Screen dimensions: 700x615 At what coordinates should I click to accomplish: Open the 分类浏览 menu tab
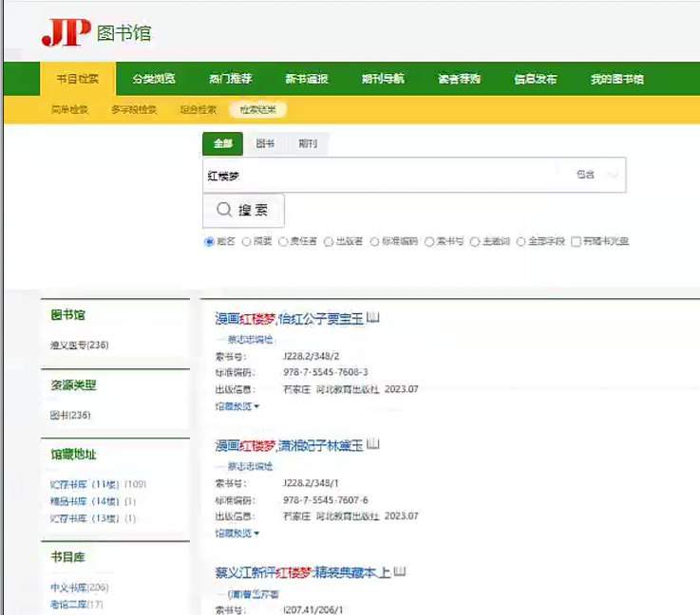(153, 79)
